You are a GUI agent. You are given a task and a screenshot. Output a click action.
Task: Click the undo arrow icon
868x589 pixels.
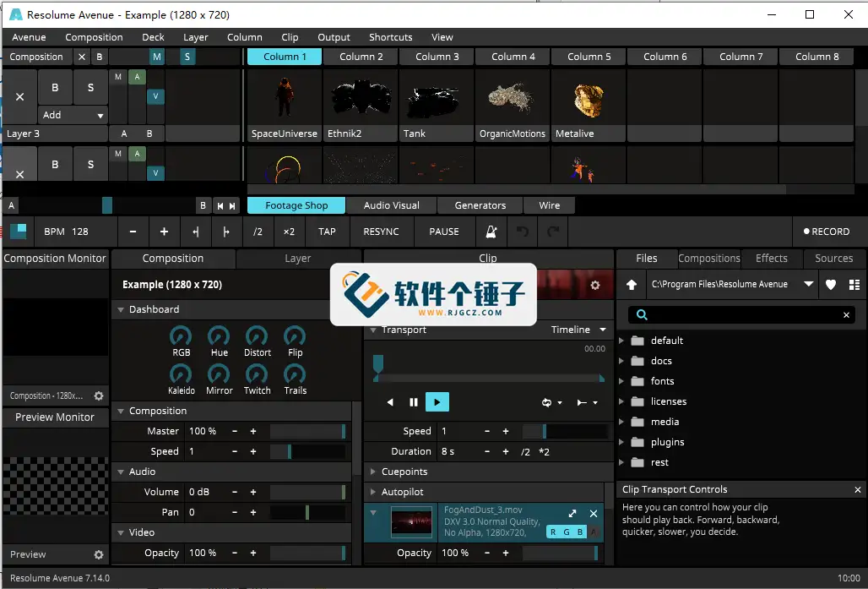click(522, 231)
